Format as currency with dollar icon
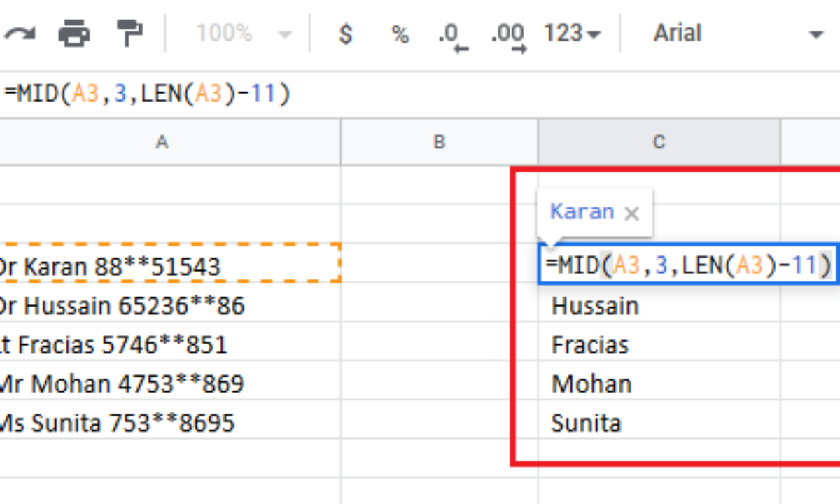840x504 pixels. (345, 34)
